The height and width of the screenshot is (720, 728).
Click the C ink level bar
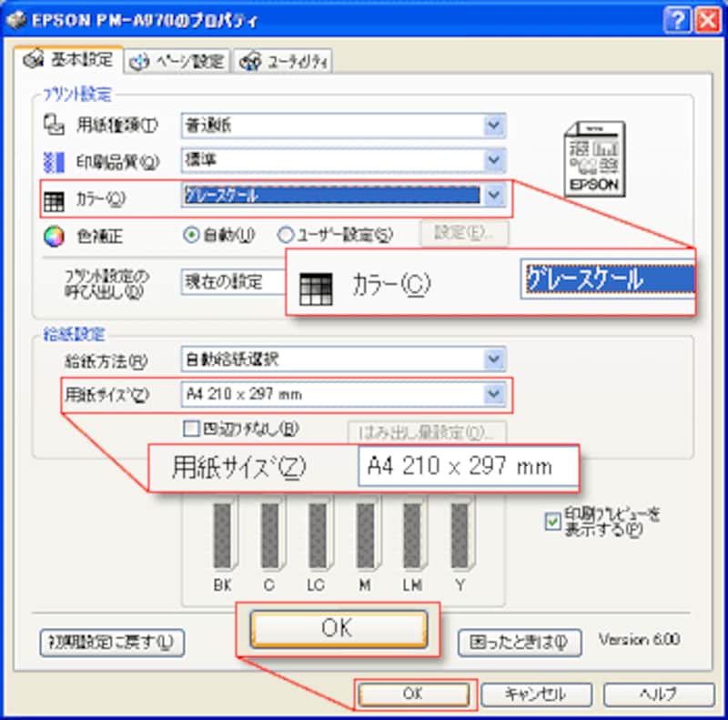270,535
